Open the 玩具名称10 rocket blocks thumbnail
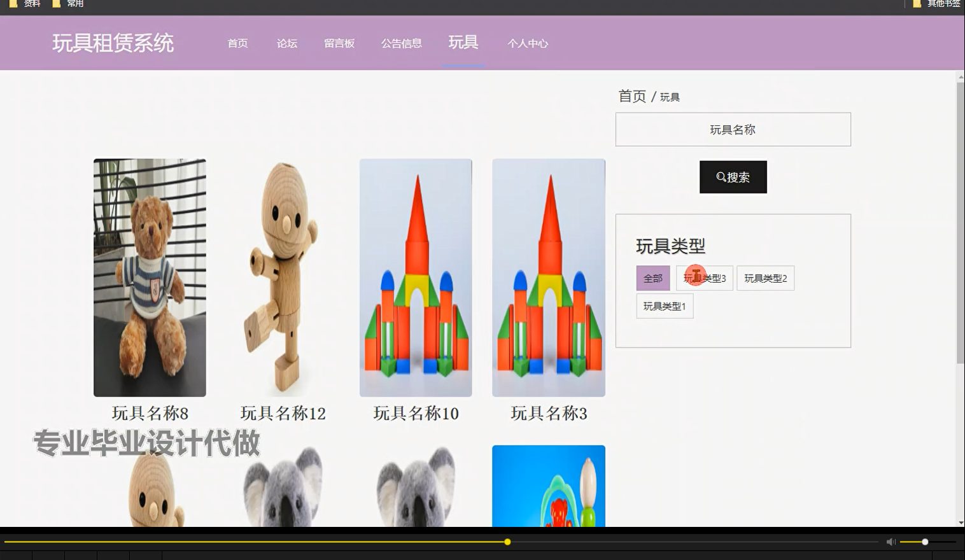The image size is (965, 560). [415, 278]
